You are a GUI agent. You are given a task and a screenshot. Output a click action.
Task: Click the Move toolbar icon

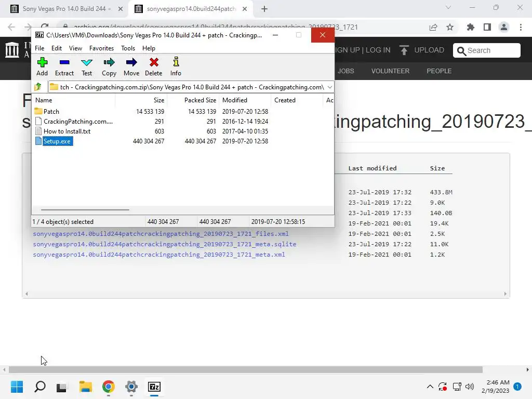tap(131, 67)
